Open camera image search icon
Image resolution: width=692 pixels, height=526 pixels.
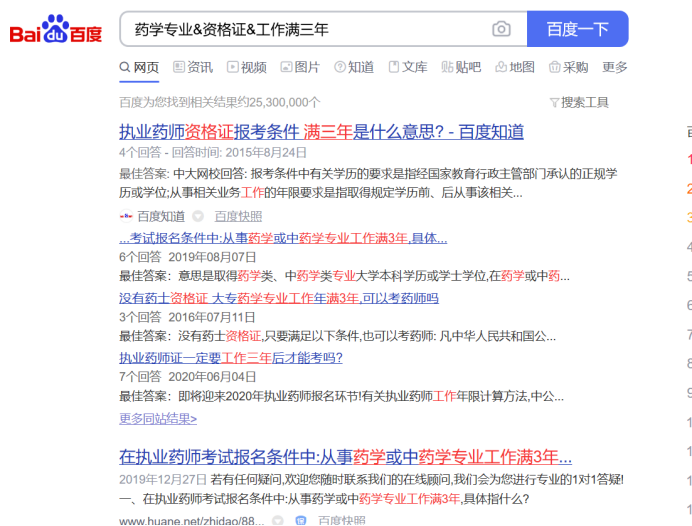501,29
